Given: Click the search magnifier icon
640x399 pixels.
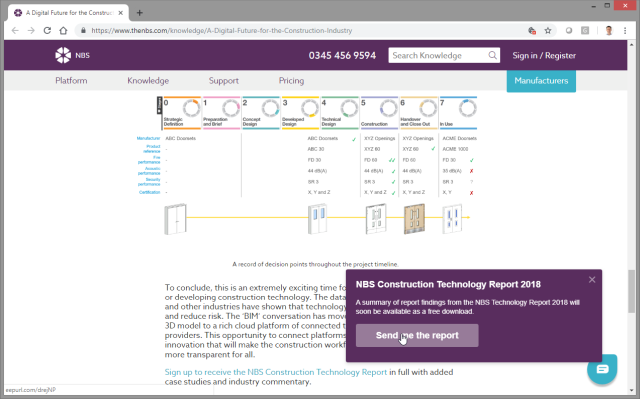Looking at the screenshot, I should (492, 55).
